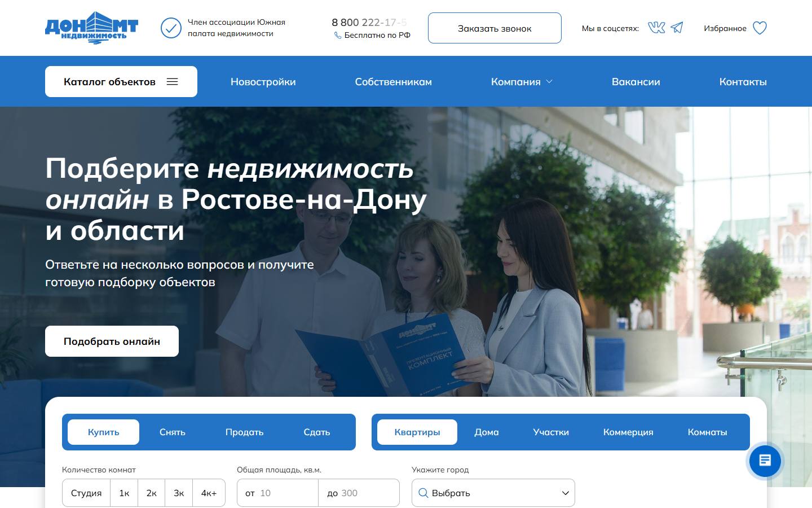The image size is (812, 508).
Task: Click the phone handset icon
Action: click(338, 35)
